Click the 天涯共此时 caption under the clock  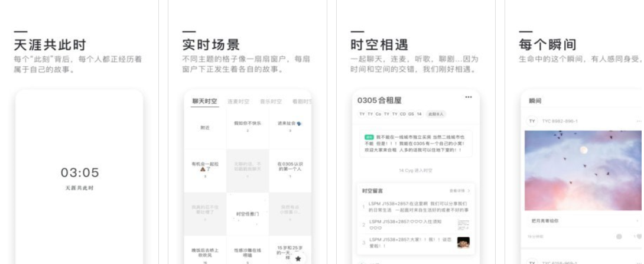click(x=80, y=188)
